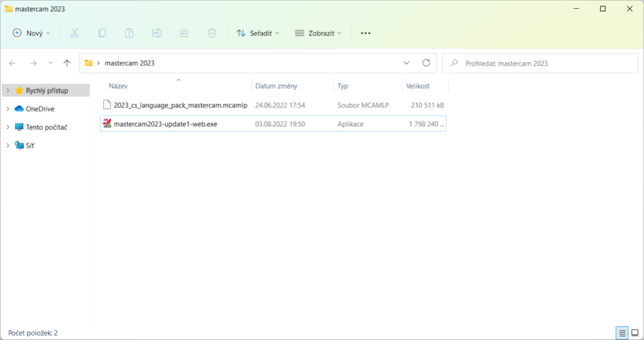Open the Zobrazit view dropdown
The height and width of the screenshot is (340, 644).
pos(318,33)
